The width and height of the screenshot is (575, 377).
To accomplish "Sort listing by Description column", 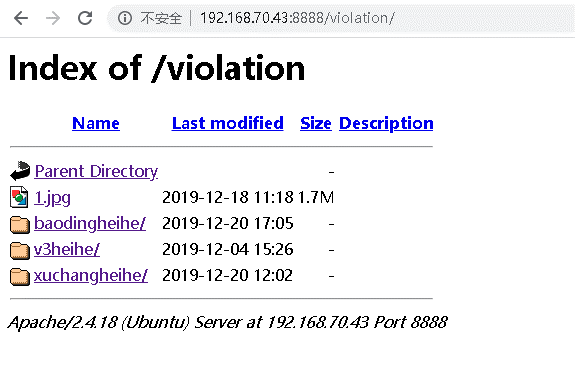I will coord(386,124).
